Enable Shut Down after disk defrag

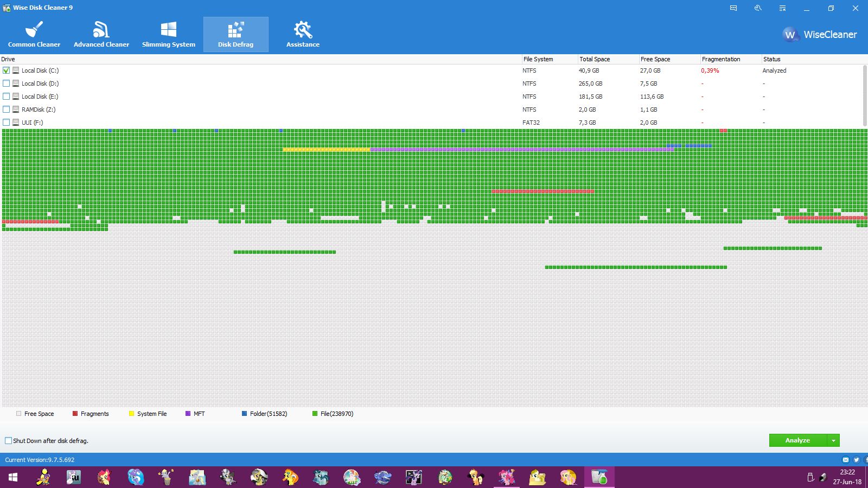pos(8,441)
